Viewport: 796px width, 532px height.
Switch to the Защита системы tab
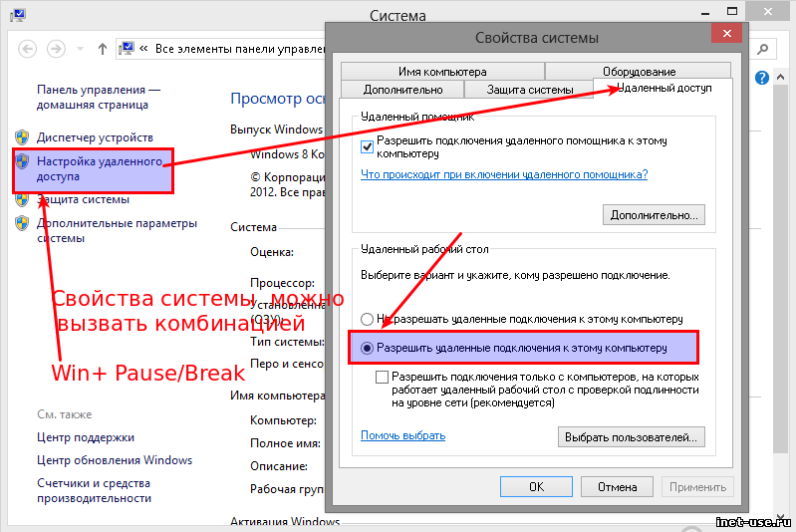(x=529, y=90)
